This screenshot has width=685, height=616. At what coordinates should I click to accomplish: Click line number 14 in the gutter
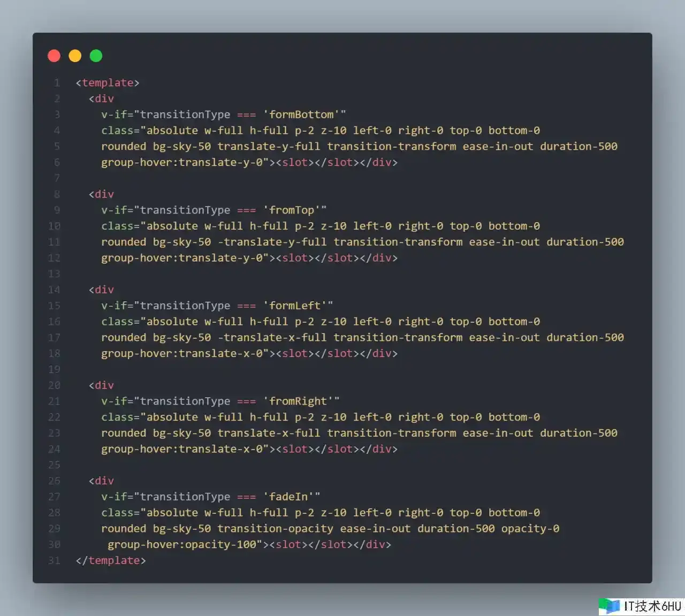(x=54, y=290)
